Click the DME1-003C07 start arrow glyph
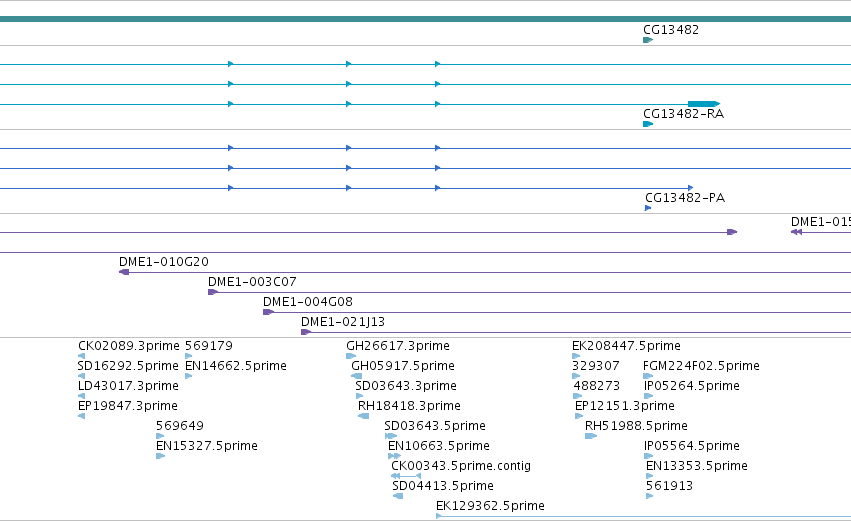Screen dimensions: 851x521 click(x=213, y=292)
